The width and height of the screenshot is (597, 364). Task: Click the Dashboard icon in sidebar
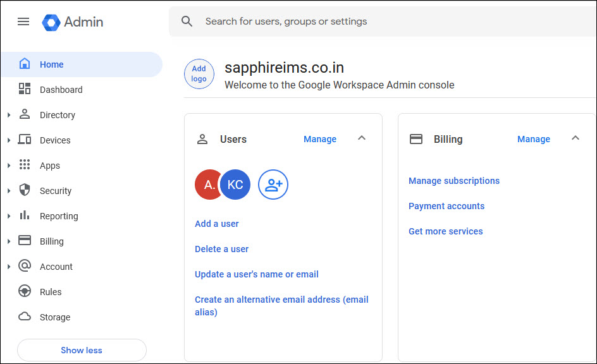(x=25, y=90)
